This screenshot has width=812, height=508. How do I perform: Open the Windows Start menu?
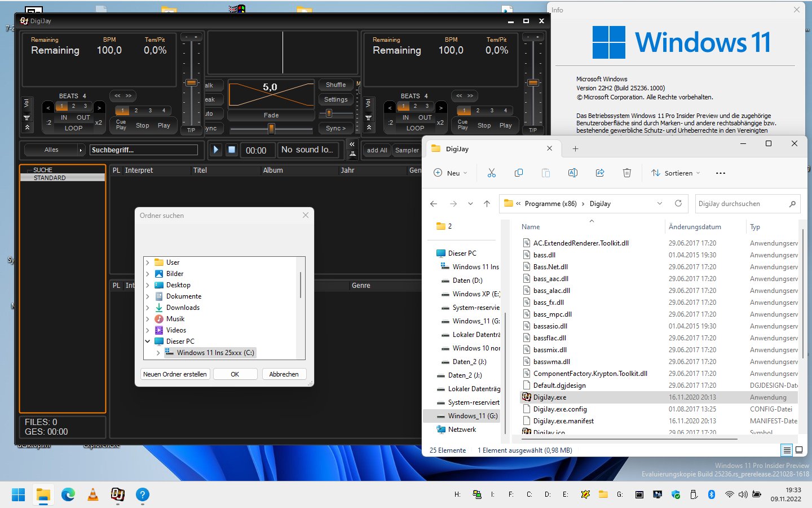point(19,495)
